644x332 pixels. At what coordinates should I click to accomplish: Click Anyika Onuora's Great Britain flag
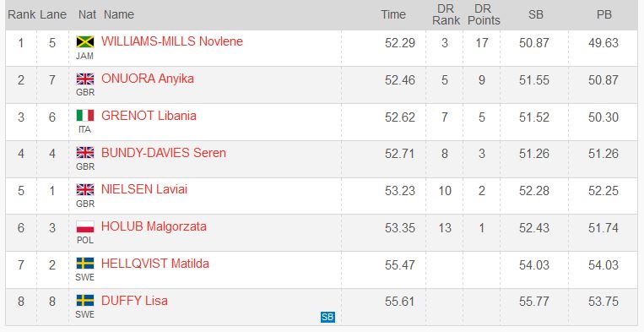[85, 79]
